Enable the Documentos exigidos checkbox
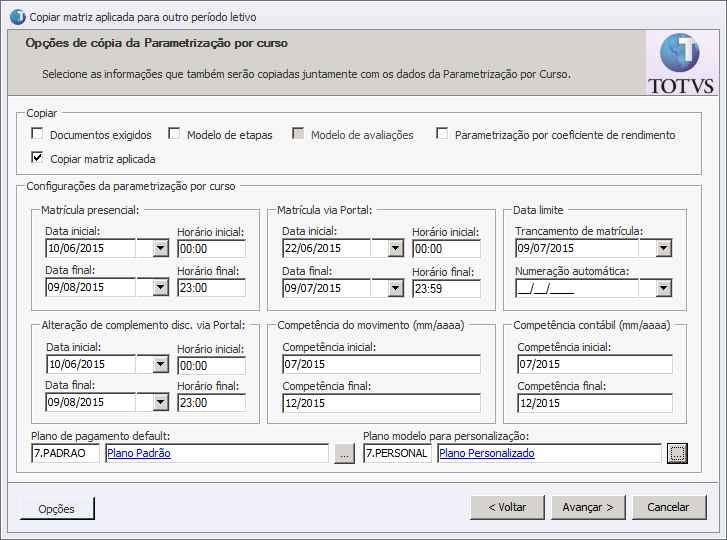 (x=38, y=134)
